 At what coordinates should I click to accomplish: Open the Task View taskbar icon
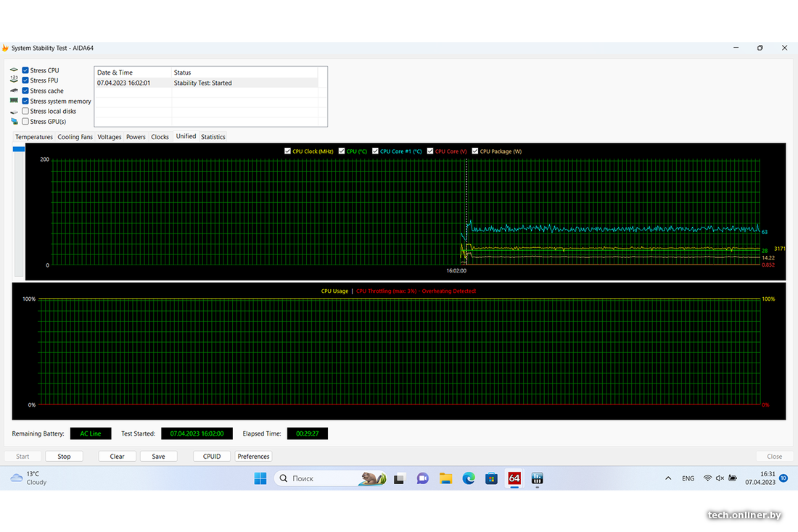pos(398,478)
